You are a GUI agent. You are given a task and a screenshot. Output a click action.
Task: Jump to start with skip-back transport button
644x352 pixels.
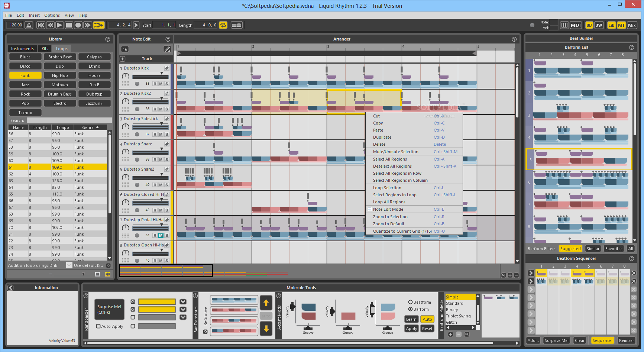point(41,25)
